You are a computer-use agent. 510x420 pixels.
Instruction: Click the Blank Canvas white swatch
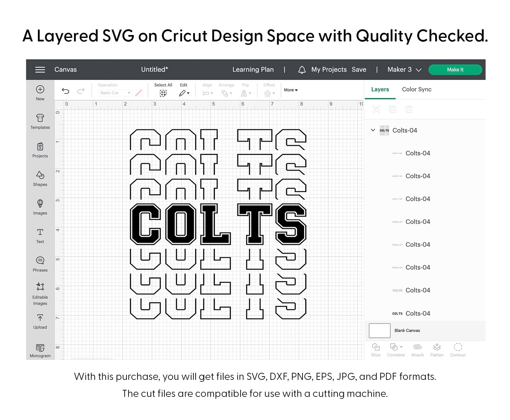tap(380, 331)
